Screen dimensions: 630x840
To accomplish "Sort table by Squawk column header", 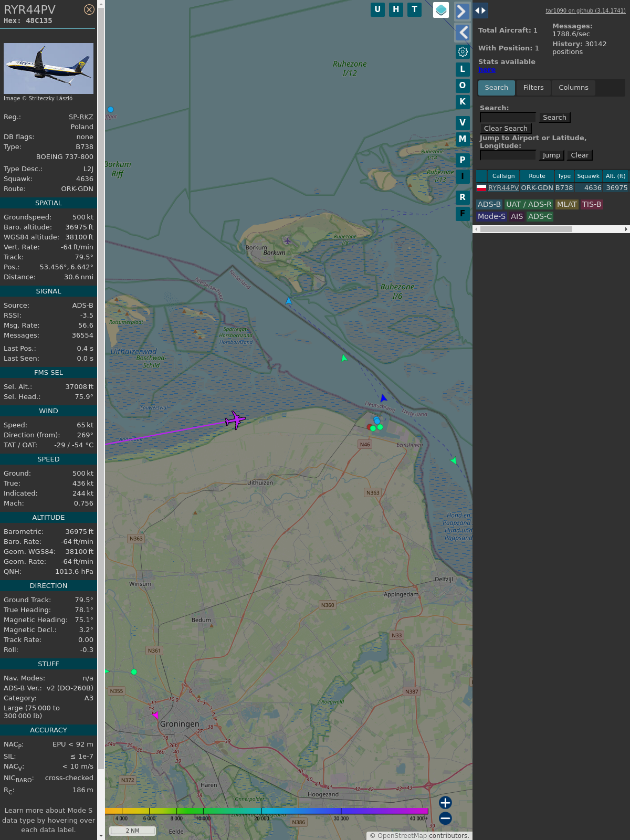I will click(588, 176).
